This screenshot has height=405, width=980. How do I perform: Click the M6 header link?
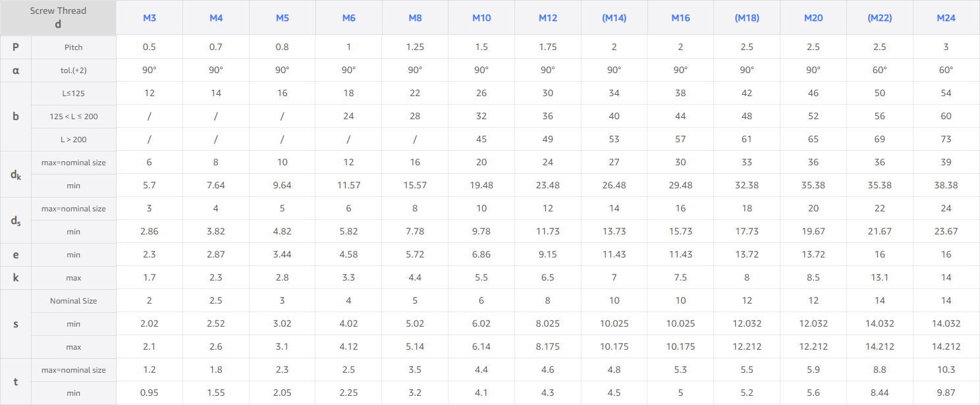pyautogui.click(x=348, y=18)
